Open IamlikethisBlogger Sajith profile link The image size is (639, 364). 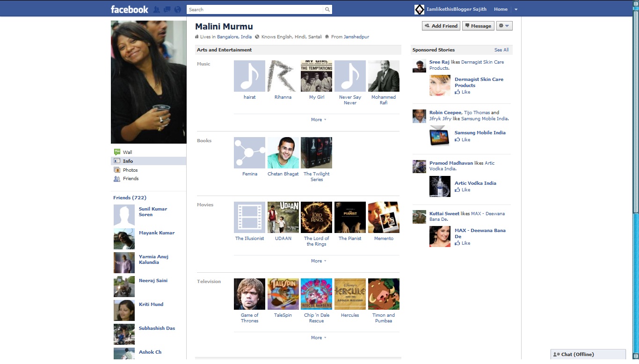(x=456, y=9)
